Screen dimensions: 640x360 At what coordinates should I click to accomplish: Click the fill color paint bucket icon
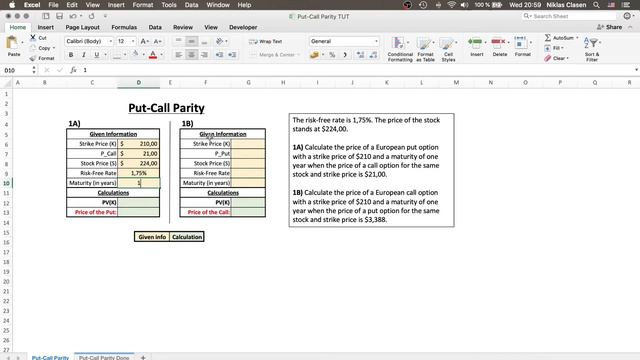(x=135, y=54)
